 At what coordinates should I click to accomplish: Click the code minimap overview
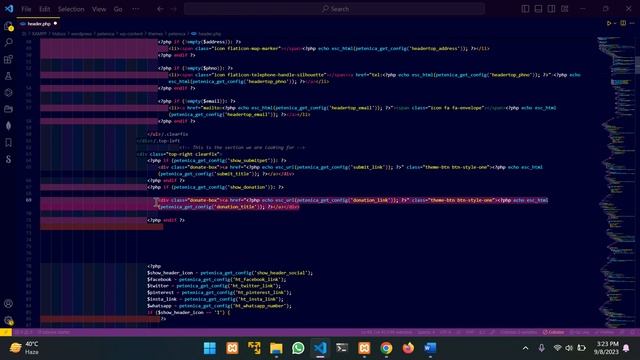(616, 182)
